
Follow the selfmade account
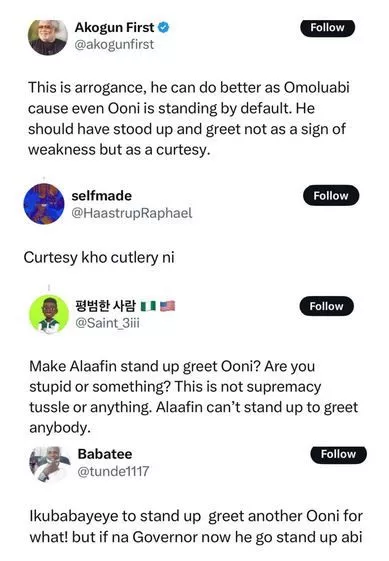click(331, 195)
